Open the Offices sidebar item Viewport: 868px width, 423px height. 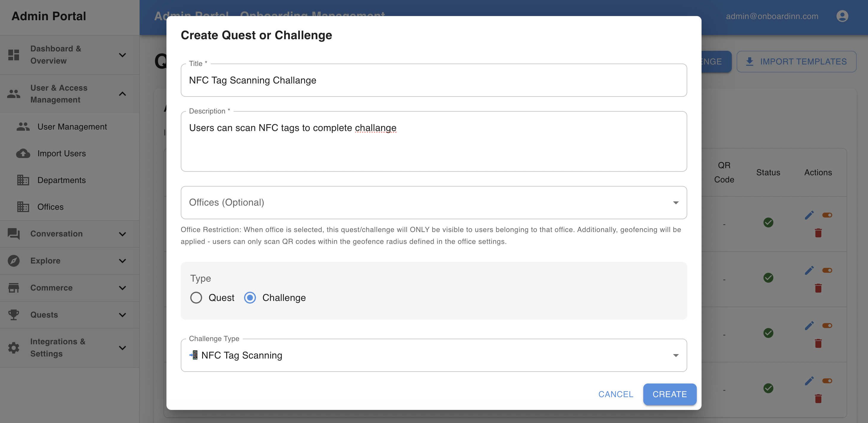[51, 207]
